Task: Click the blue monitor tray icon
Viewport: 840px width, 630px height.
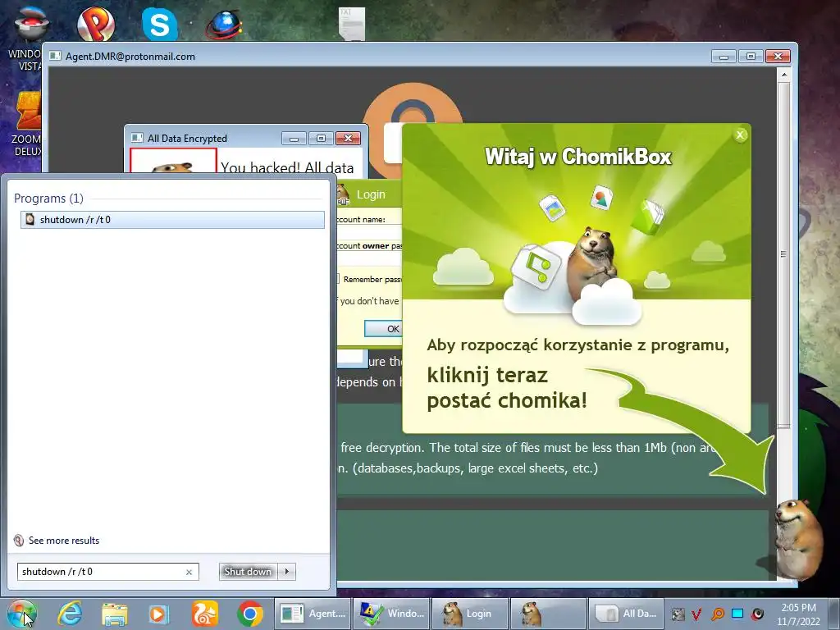Action: [737, 614]
